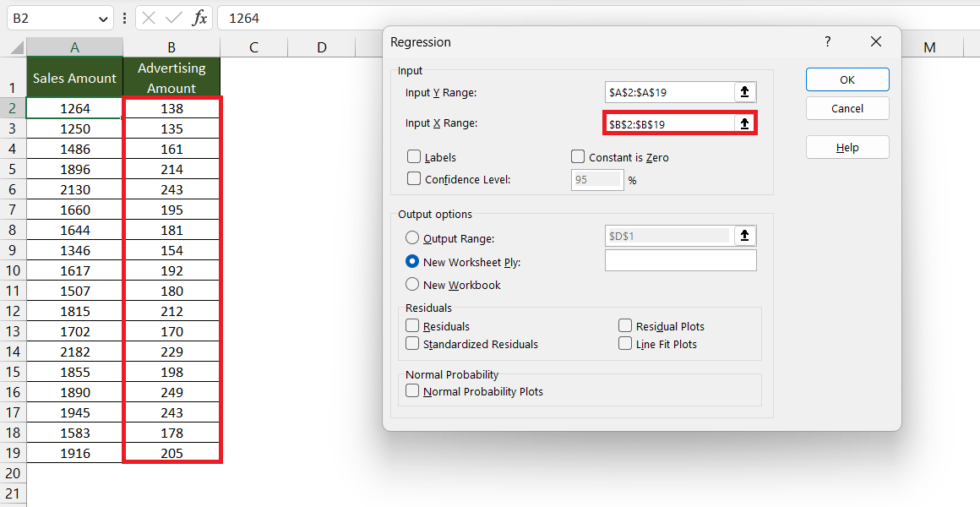
Task: Tick the Constant is Zero checkbox
Action: 578,156
